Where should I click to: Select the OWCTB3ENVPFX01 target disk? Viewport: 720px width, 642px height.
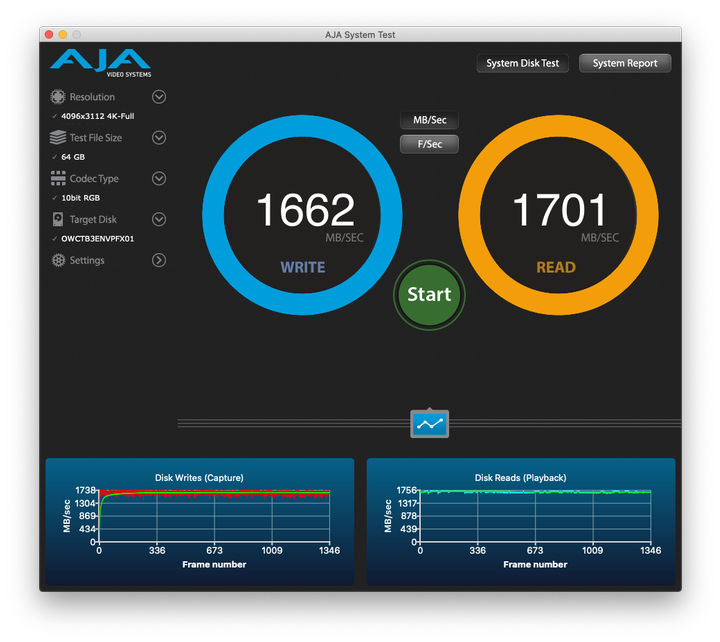[x=98, y=239]
